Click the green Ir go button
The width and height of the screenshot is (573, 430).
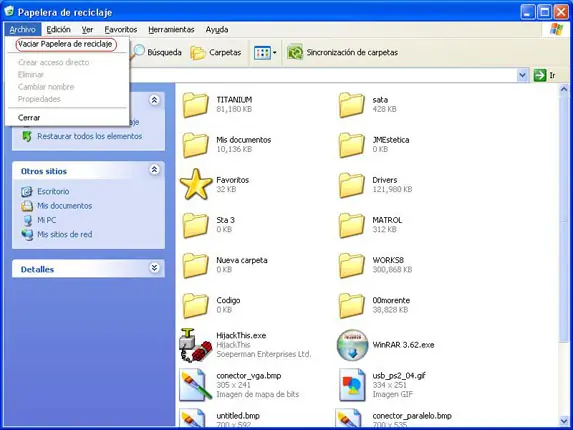pos(539,75)
